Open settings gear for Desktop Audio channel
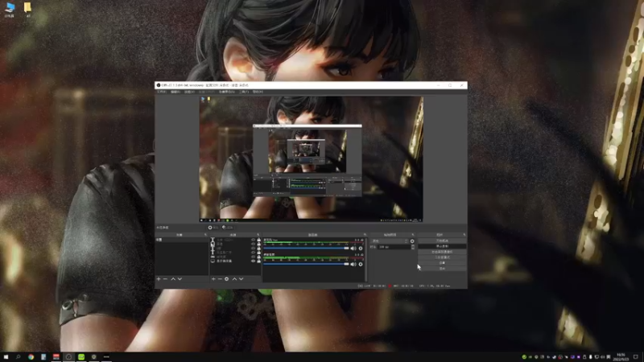644x362 pixels. coord(361,265)
